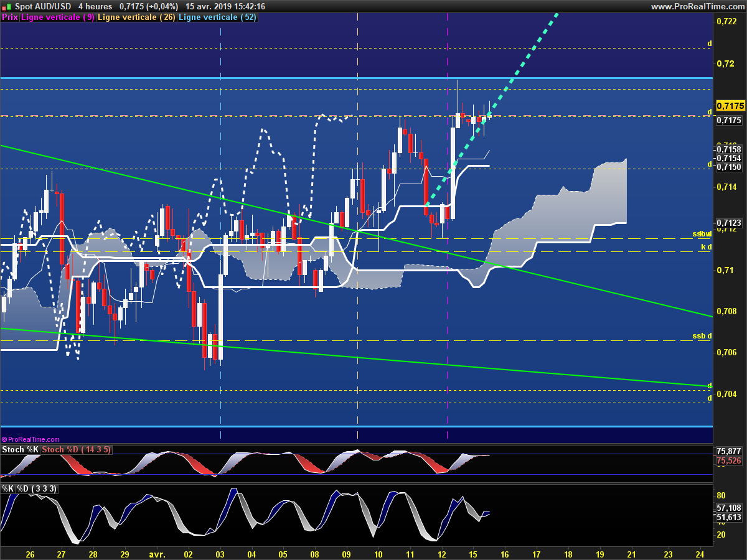747x560 pixels.
Task: Open the Ligne verticale (26) label
Action: [137, 17]
